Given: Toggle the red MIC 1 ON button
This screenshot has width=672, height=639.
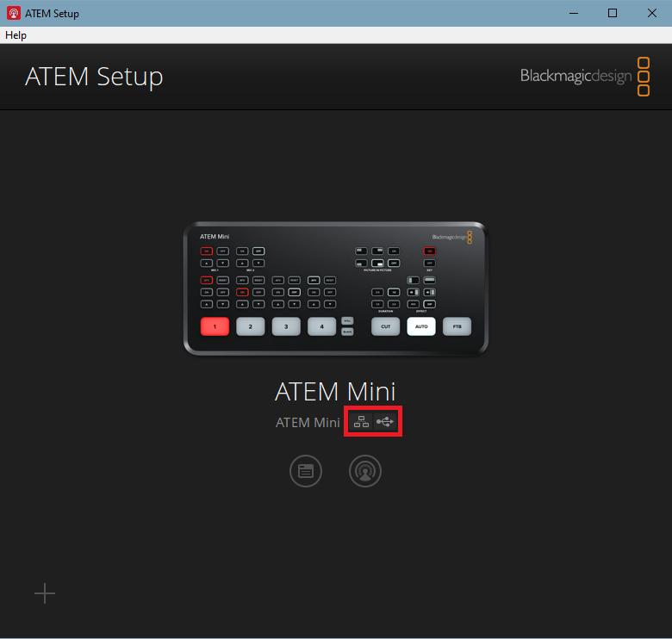Looking at the screenshot, I should (207, 251).
